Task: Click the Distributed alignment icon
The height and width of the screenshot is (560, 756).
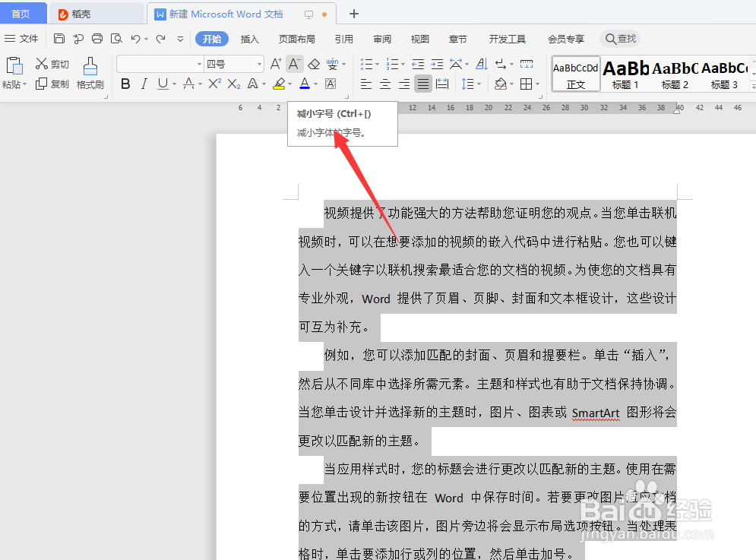Action: click(x=442, y=84)
